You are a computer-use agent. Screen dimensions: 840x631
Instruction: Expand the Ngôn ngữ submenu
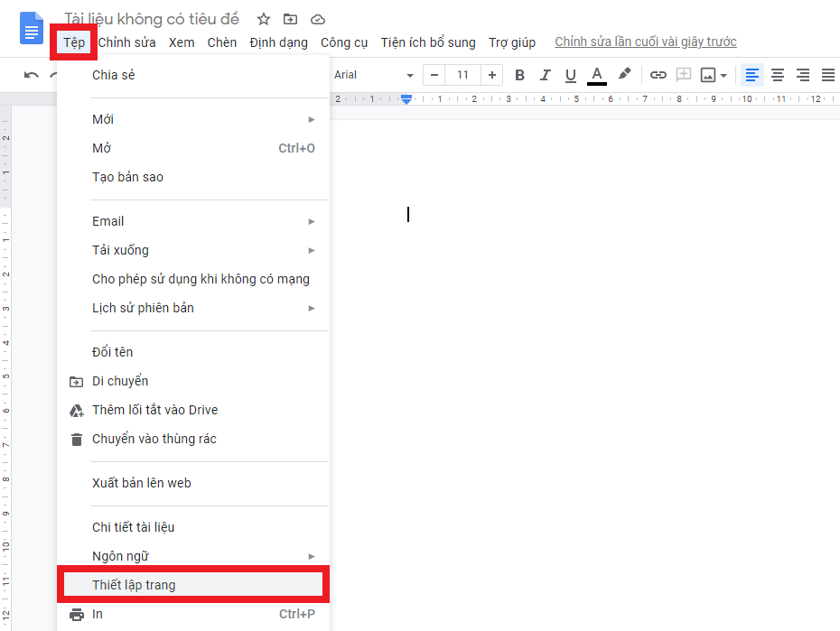193,557
